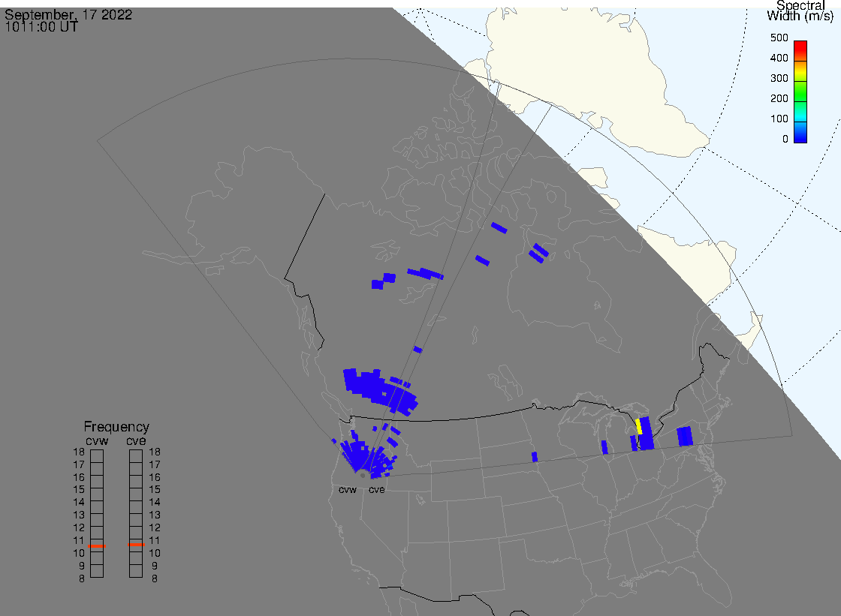Click the Spectral Width (m/s) legend title
The width and height of the screenshot is (841, 616).
click(x=800, y=11)
